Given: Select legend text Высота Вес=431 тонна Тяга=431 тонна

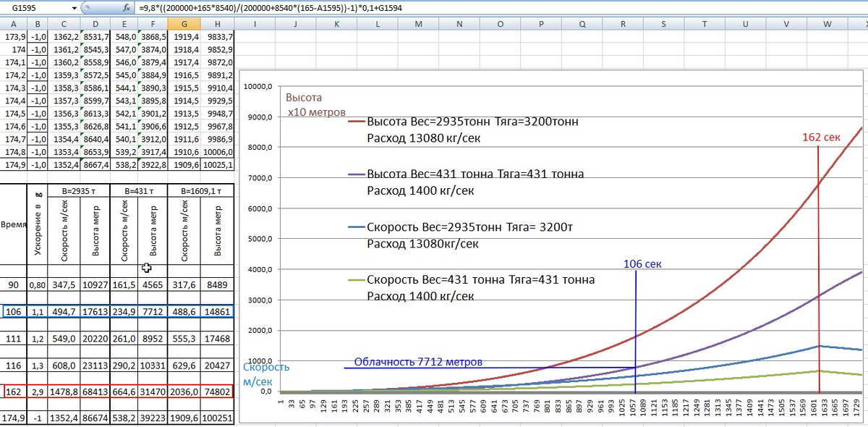Looking at the screenshot, I should pyautogui.click(x=475, y=174).
